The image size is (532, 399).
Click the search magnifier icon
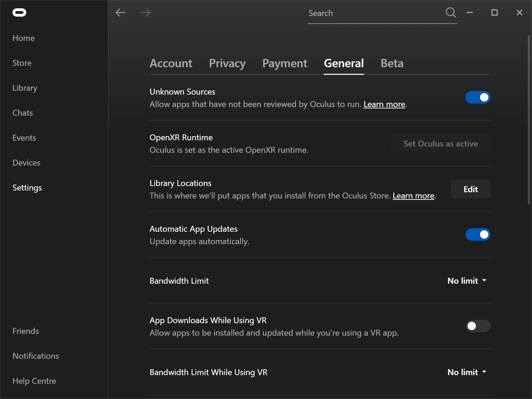451,12
